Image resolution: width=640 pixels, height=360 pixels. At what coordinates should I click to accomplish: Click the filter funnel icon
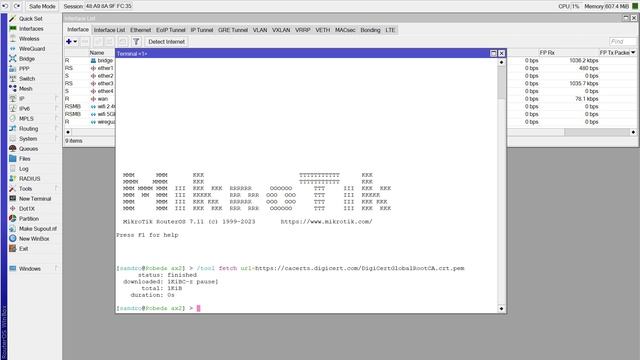click(136, 42)
